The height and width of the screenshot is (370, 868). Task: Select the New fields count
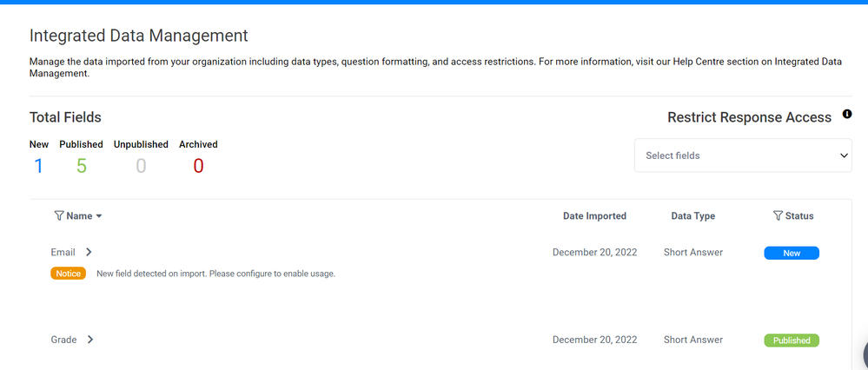[38, 166]
